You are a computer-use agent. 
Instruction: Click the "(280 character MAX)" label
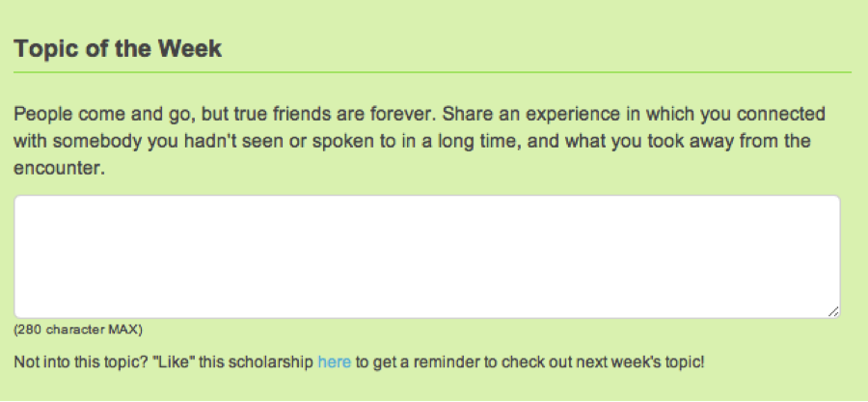[x=78, y=331]
